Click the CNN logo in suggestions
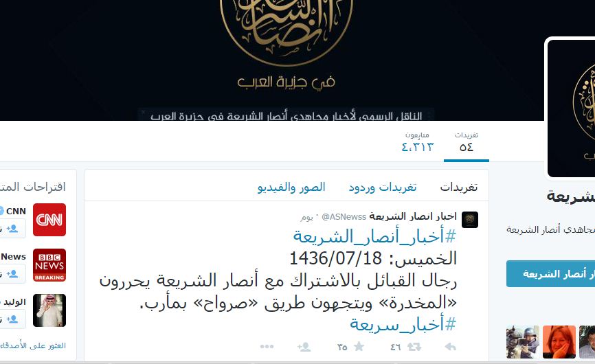 49,220
